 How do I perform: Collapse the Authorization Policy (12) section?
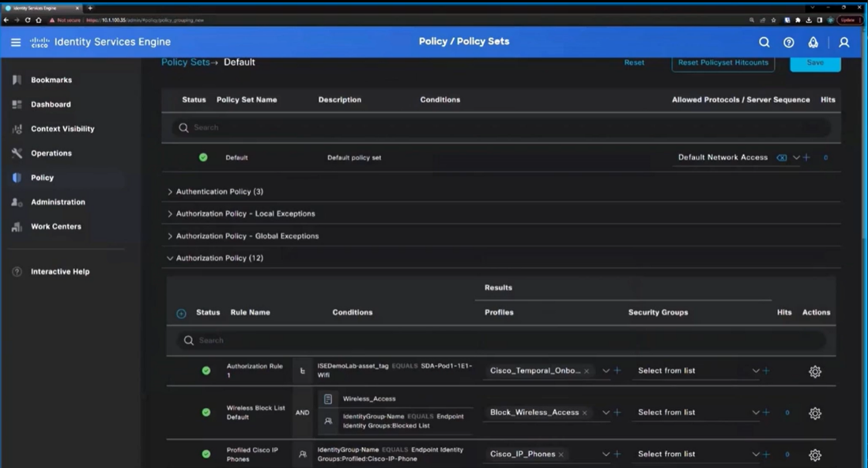tap(219, 259)
